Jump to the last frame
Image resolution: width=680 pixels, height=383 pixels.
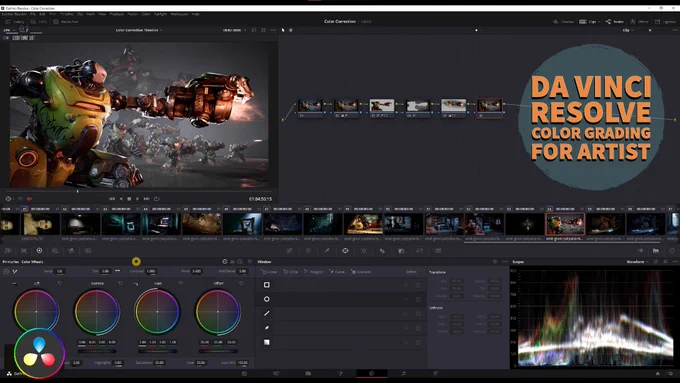tap(147, 199)
